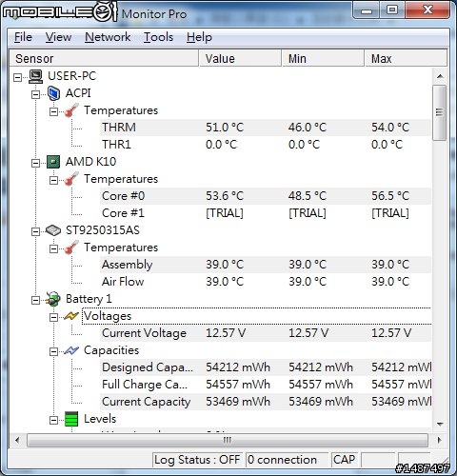Select the Voltages tree label
The image size is (457, 476).
click(x=108, y=316)
